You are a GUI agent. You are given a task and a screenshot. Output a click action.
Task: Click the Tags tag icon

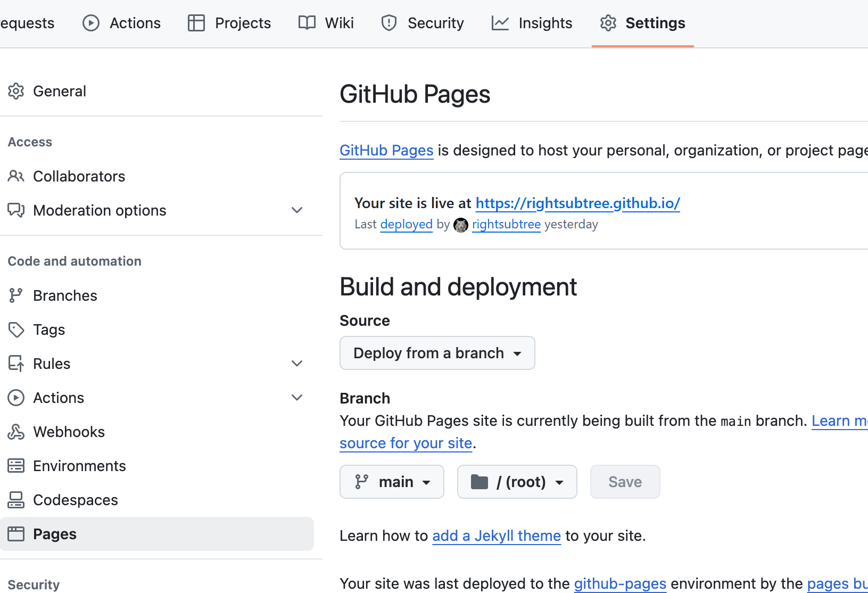point(16,330)
